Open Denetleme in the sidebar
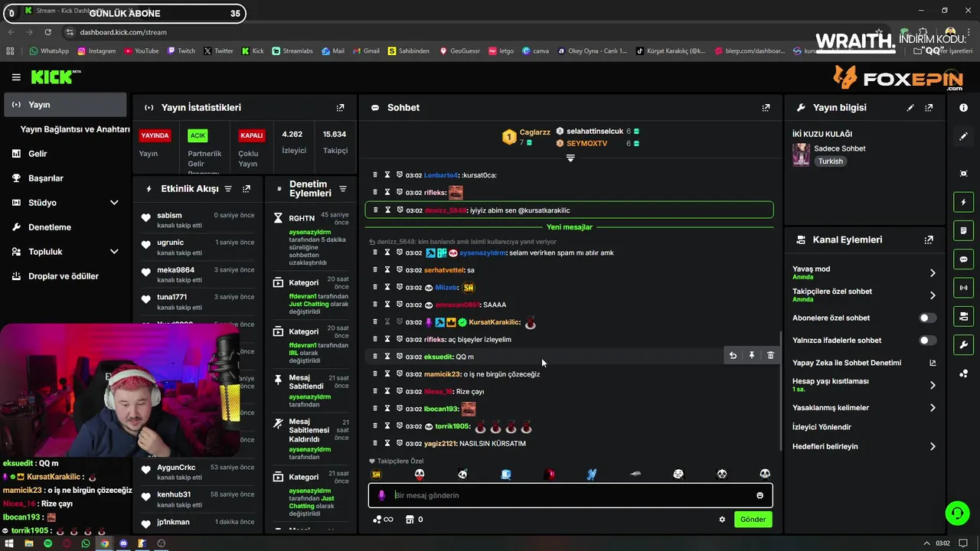This screenshot has width=980, height=551. 65,227
